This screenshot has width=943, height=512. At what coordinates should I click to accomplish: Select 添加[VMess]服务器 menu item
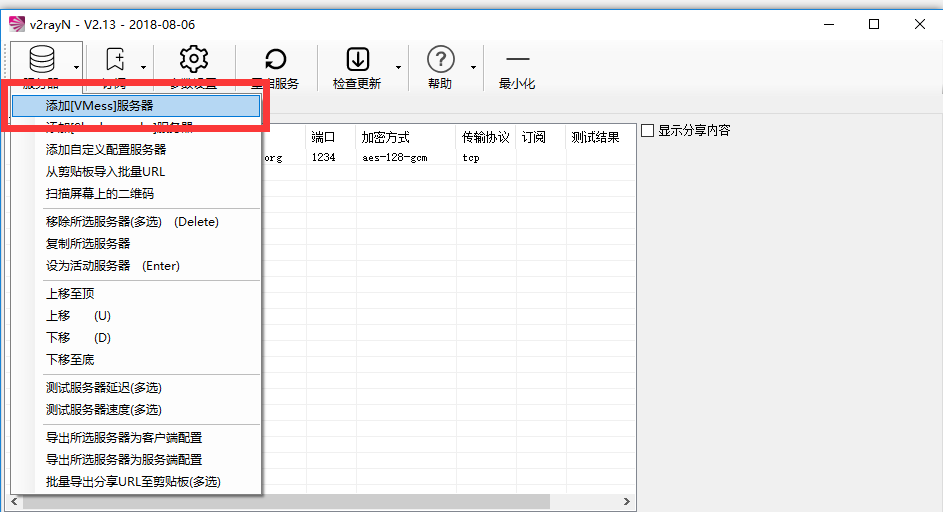tap(100, 105)
